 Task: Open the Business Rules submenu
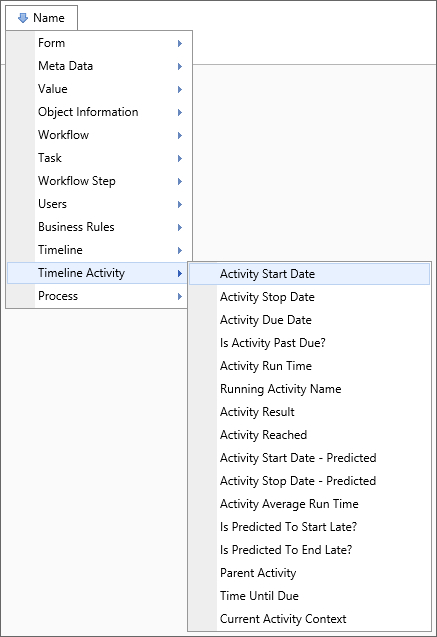[99, 227]
